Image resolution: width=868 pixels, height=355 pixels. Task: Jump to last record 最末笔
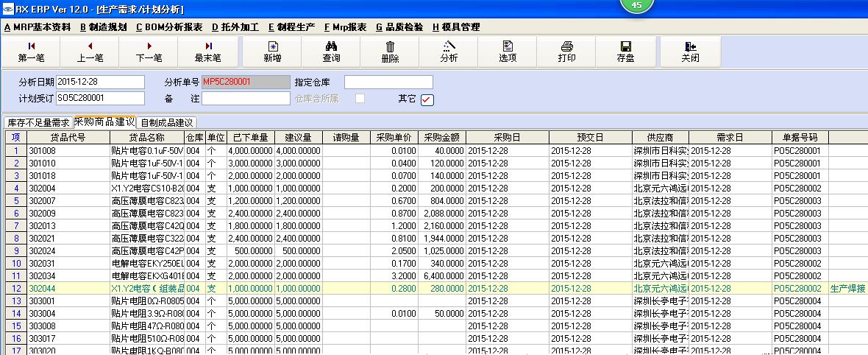[x=208, y=52]
